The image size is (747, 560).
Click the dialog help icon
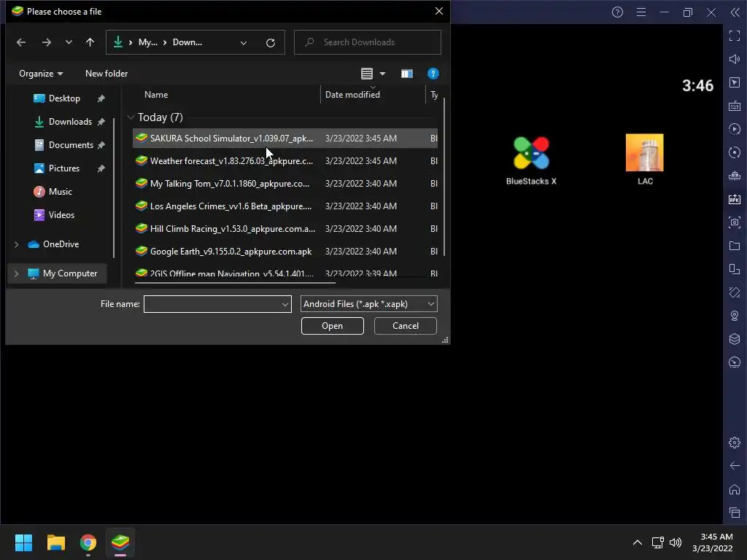point(433,74)
